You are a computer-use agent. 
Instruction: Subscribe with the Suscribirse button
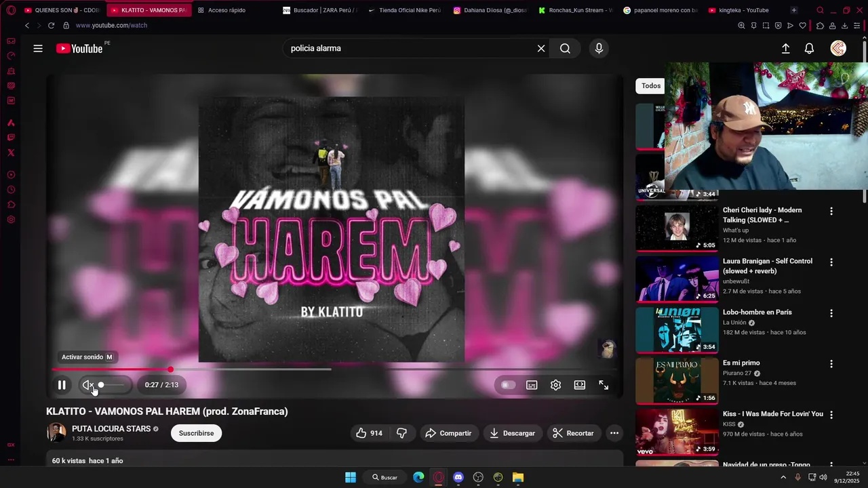[x=196, y=433]
